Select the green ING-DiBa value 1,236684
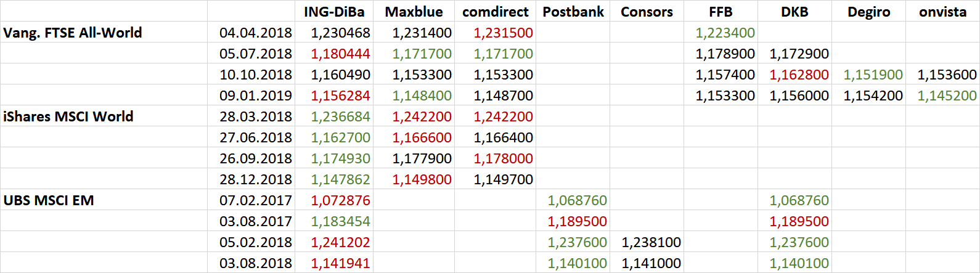The height and width of the screenshot is (273, 980). click(x=340, y=116)
